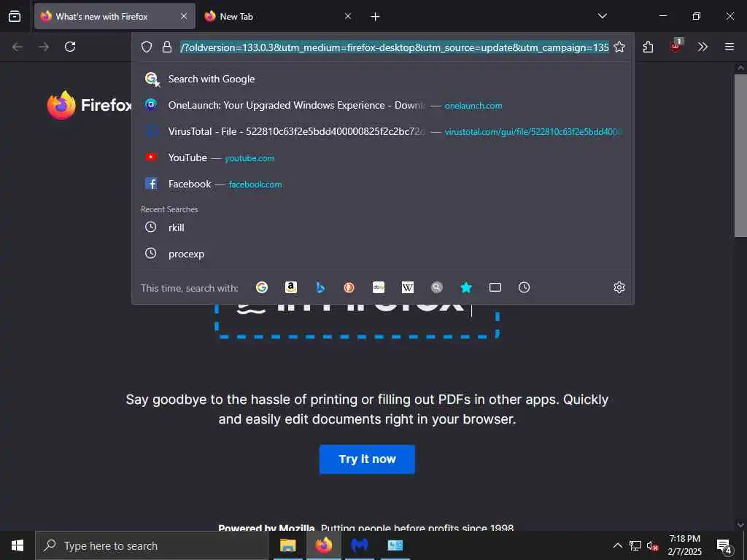This screenshot has height=560, width=747.
Task: Open network status tray icon
Action: 635,545
